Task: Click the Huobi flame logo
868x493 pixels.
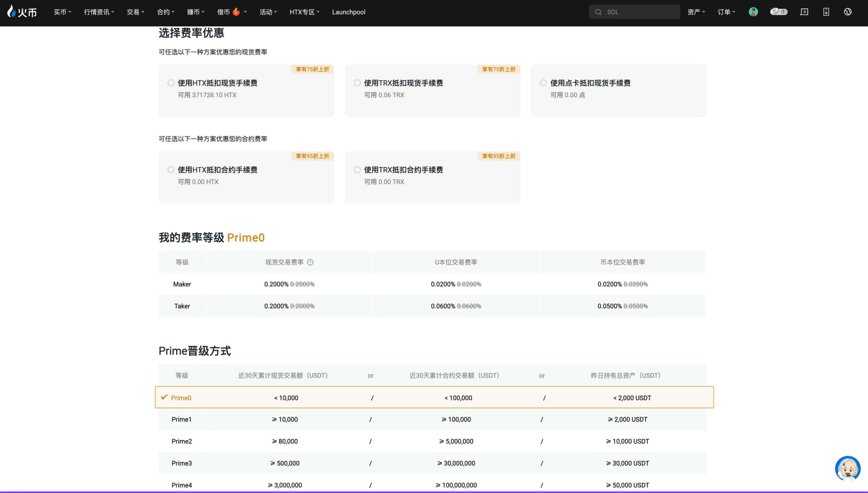Action: click(x=22, y=12)
